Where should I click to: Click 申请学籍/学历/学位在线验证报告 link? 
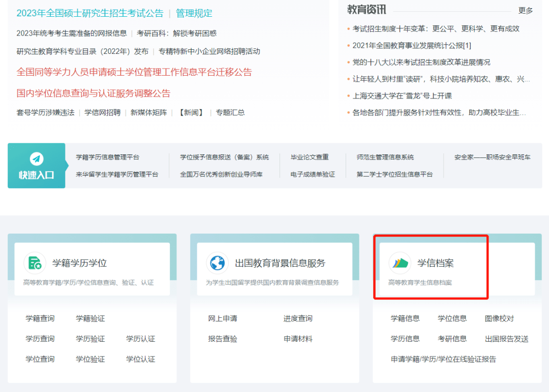point(443,359)
